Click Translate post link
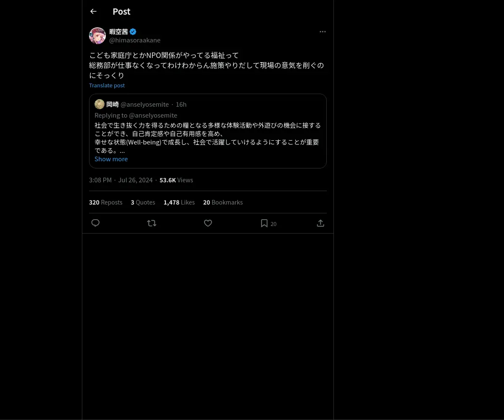 107,85
